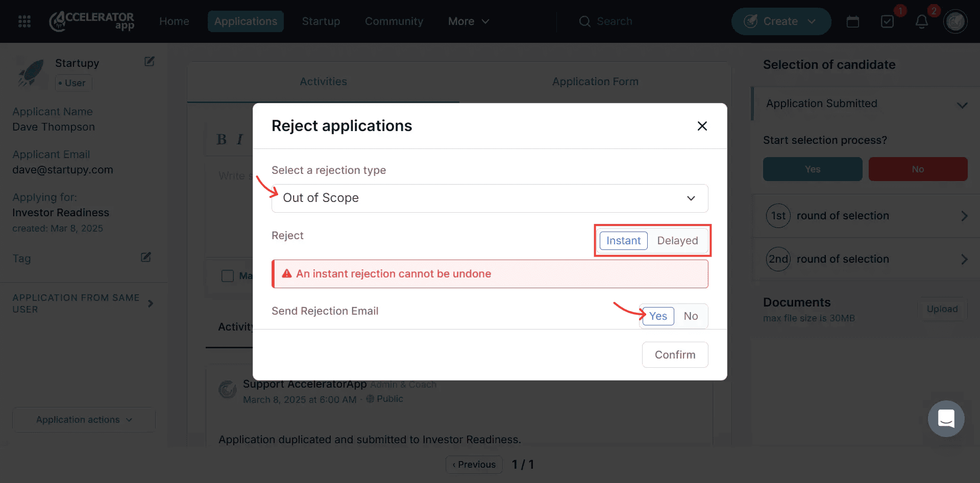Choose No for Send Rejection Email
Screen dimensions: 980x483
691,316
